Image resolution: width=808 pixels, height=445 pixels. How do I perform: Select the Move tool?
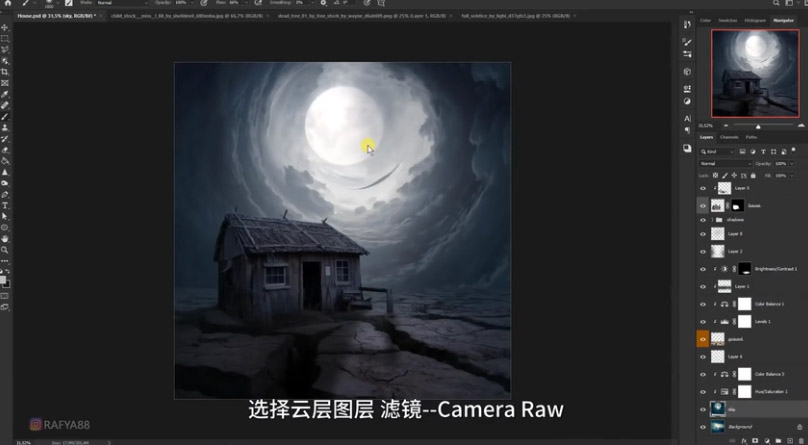click(x=5, y=28)
